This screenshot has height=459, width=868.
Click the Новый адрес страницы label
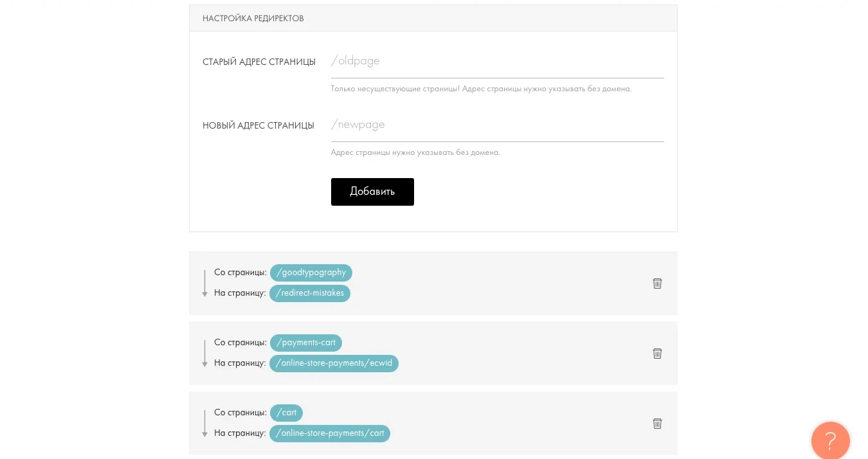pyautogui.click(x=258, y=126)
